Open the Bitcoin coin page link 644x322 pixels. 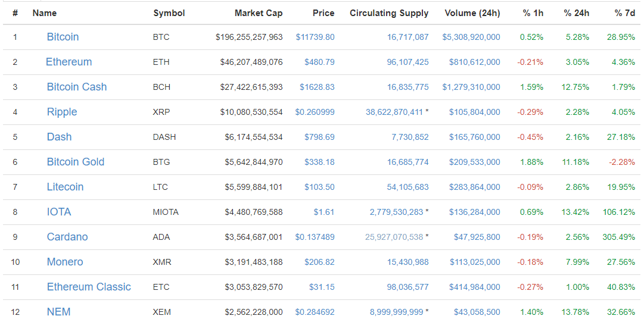63,37
